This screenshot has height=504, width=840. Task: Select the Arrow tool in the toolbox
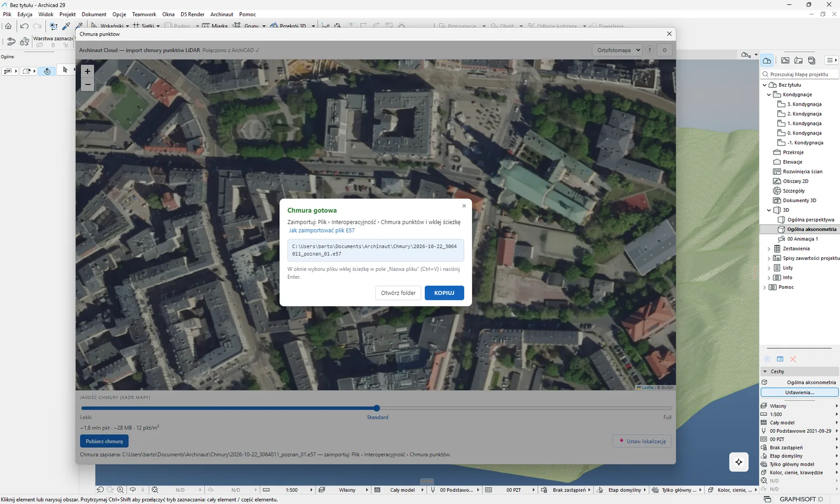coord(65,70)
